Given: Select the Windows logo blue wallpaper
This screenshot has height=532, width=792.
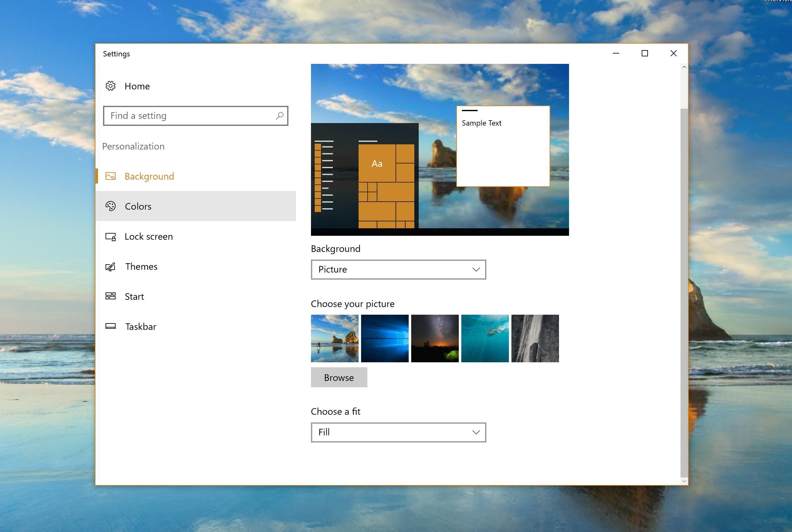Looking at the screenshot, I should [385, 338].
